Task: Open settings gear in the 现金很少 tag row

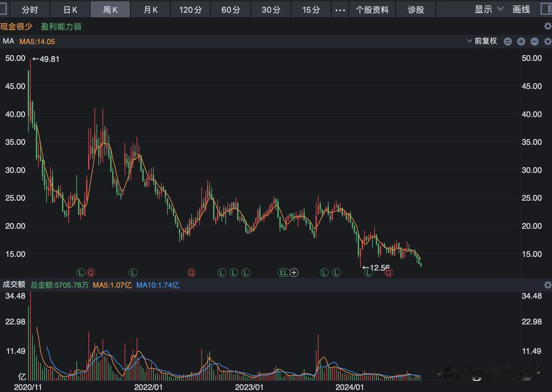Action: [x=548, y=26]
